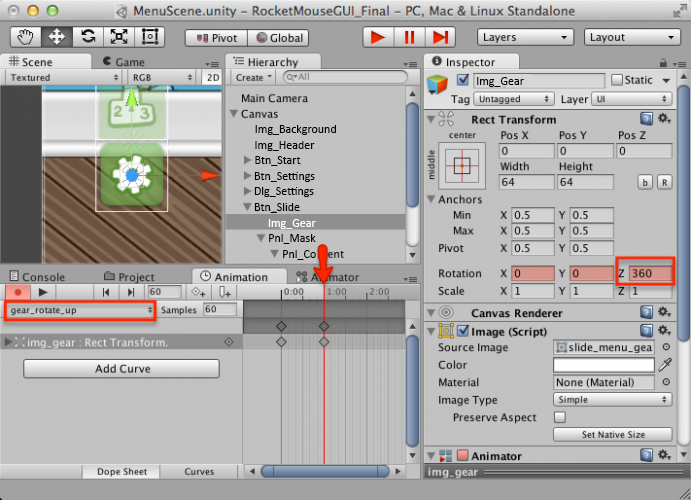Screen dimensions: 691x500
Task: Toggle the Static checkbox
Action: 617,80
